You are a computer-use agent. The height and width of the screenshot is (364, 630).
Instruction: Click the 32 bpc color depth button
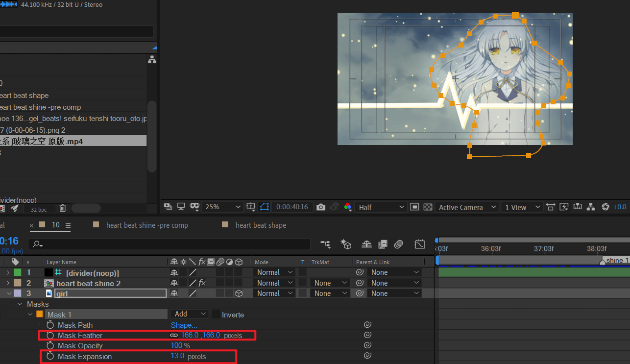(39, 209)
